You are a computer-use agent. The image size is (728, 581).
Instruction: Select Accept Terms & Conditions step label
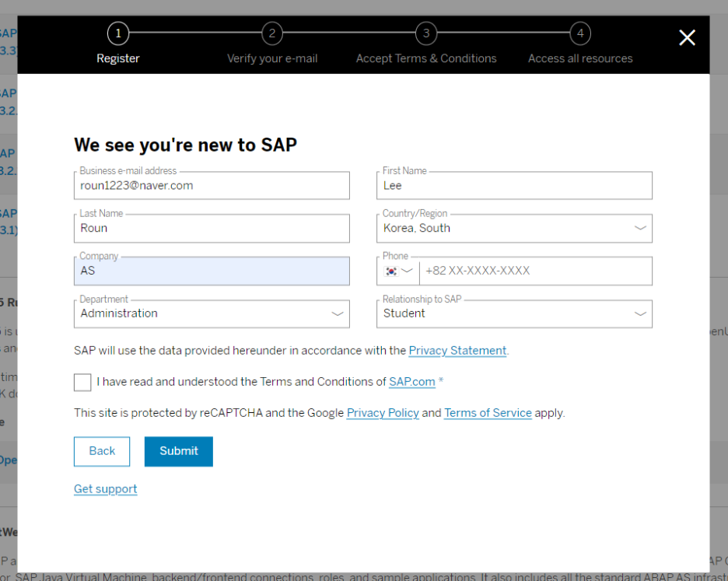(426, 58)
